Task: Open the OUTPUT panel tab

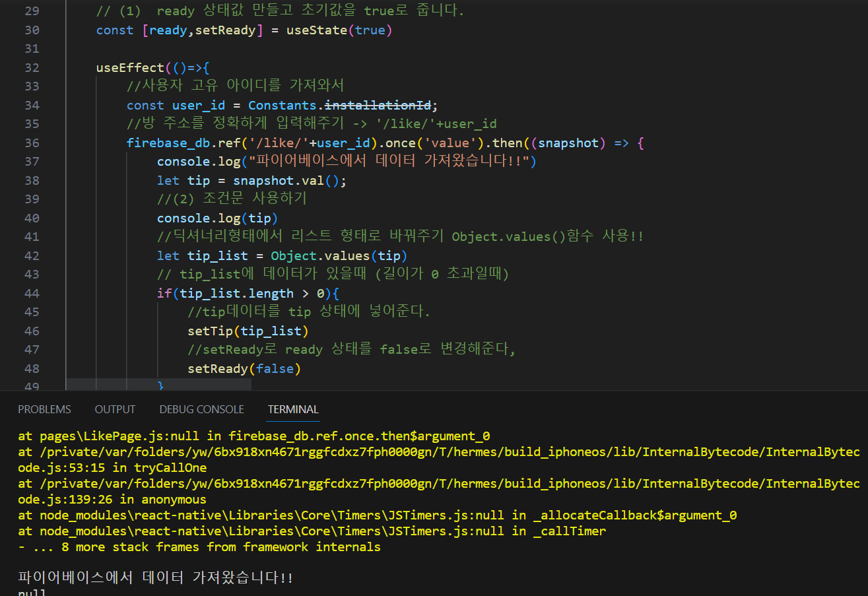Action: pos(115,409)
